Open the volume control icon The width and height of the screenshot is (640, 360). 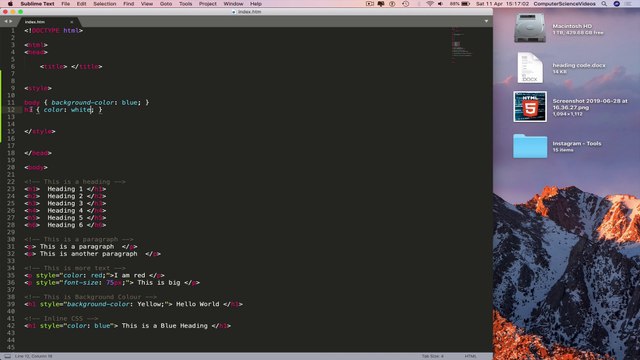click(x=440, y=4)
